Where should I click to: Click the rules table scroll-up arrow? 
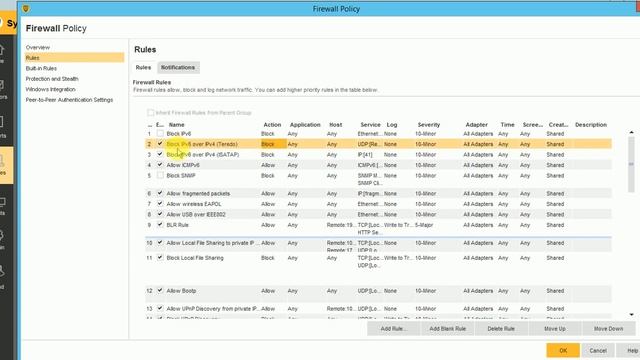(631, 132)
